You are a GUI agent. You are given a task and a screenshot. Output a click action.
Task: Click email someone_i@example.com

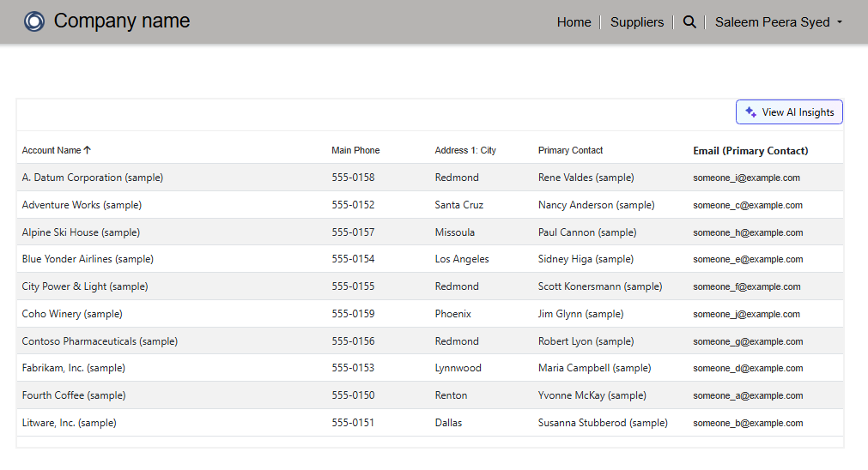coord(746,178)
